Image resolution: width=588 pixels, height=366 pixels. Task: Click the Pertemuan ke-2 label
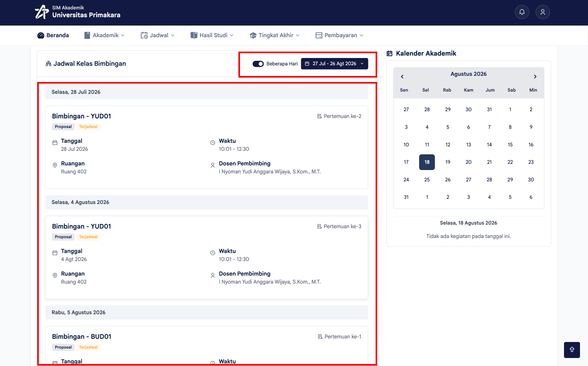(339, 116)
